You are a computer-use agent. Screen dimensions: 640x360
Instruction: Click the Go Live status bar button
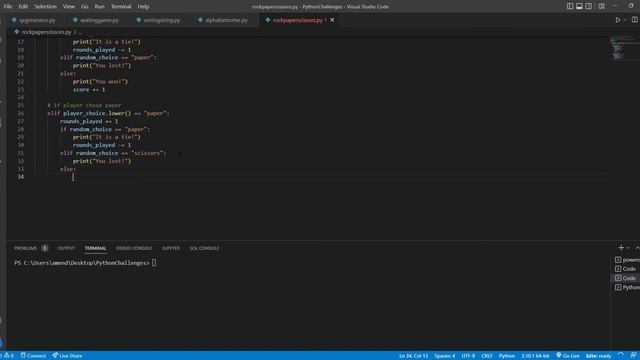[568, 356]
